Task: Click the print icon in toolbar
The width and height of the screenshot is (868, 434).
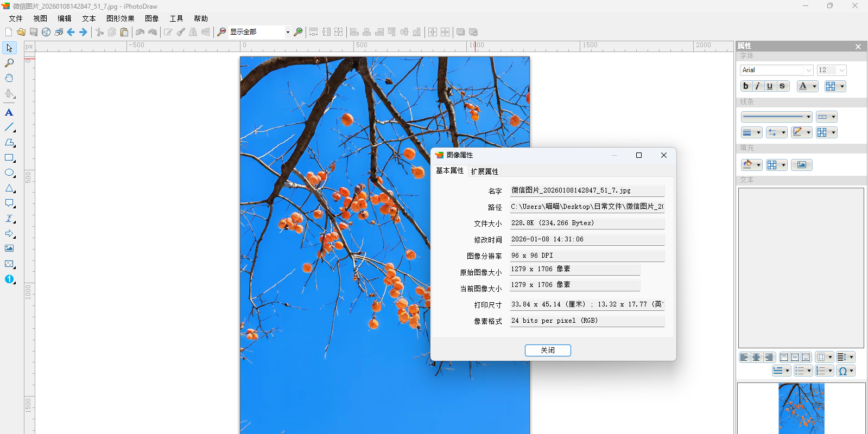Action: click(x=59, y=32)
